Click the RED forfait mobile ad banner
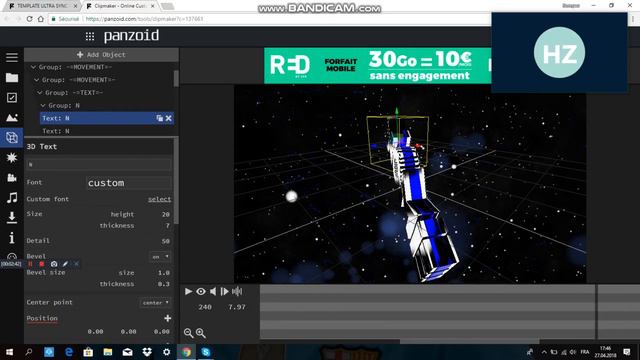 [378, 66]
